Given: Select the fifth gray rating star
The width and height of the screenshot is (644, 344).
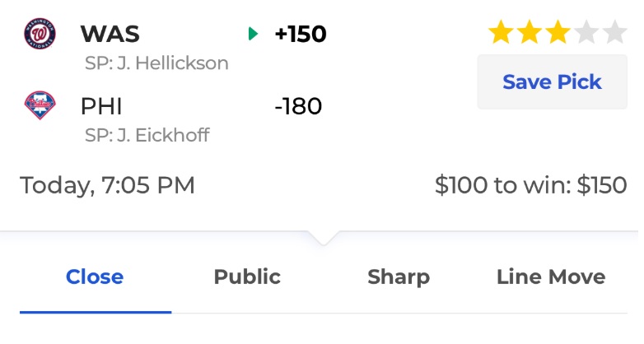Looking at the screenshot, I should pyautogui.click(x=614, y=33).
